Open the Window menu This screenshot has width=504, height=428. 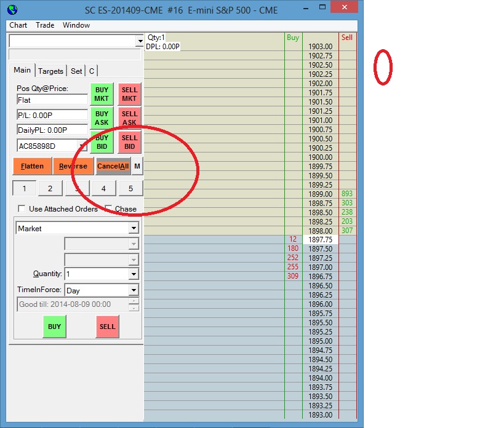pos(76,25)
